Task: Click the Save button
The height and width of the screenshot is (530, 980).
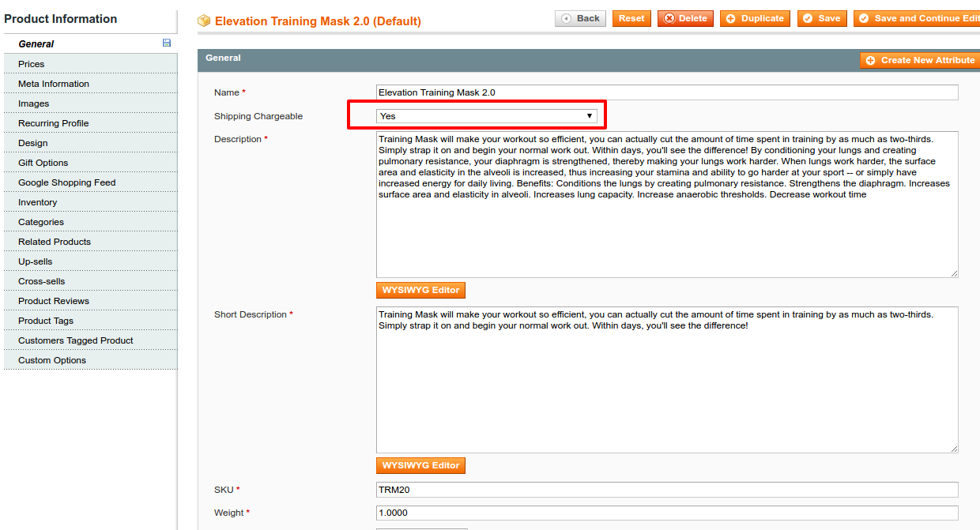Action: [822, 18]
